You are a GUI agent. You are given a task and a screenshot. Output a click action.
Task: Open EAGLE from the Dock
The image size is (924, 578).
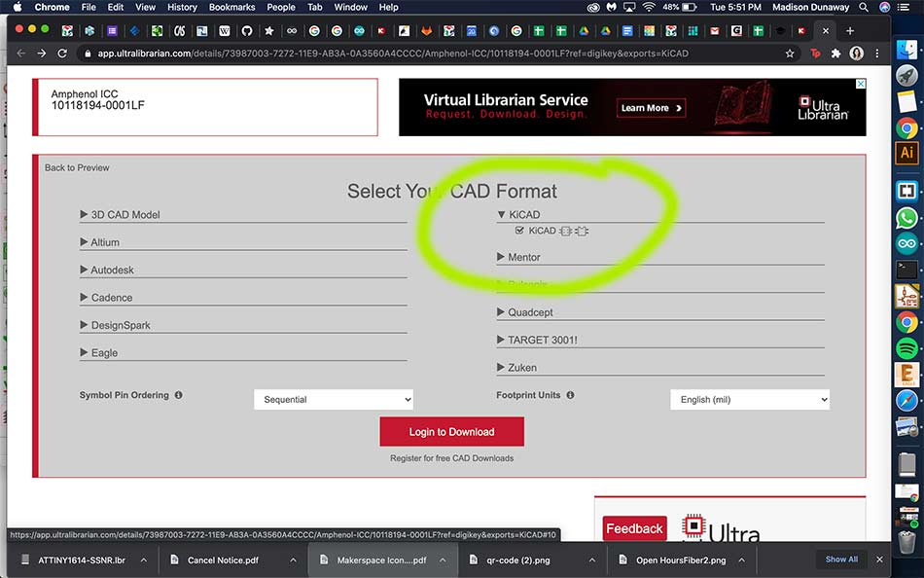[x=906, y=375]
